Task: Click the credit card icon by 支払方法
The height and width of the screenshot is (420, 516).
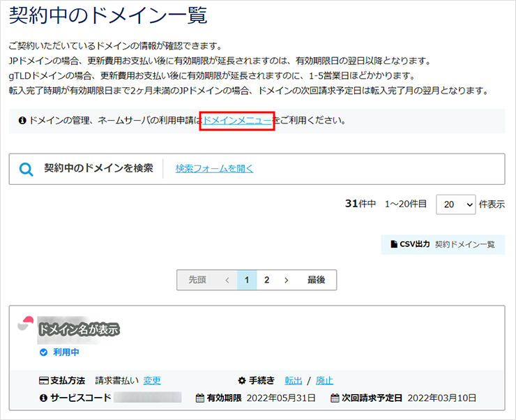Action: (43, 381)
